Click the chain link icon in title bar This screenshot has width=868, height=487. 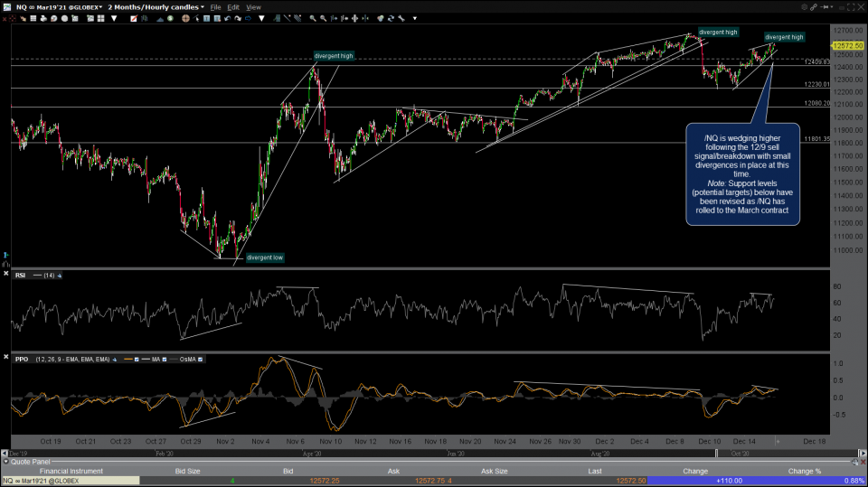click(x=814, y=7)
